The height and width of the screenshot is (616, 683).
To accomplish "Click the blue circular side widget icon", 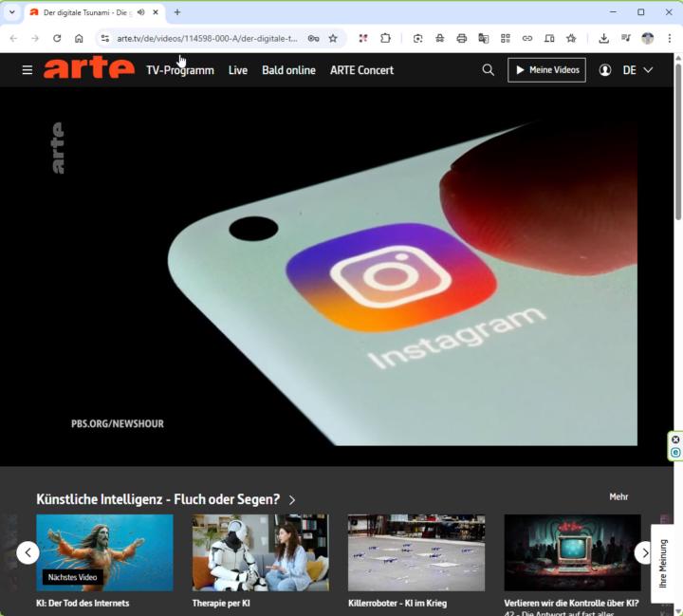I will tap(675, 453).
